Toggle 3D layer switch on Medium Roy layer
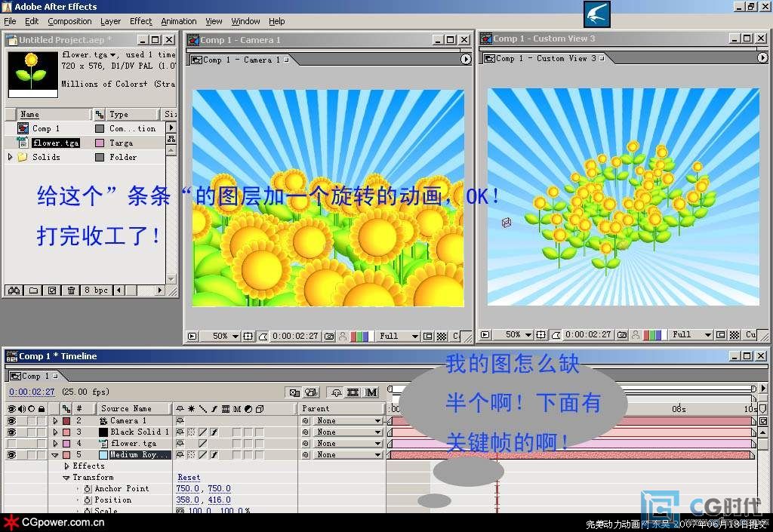The height and width of the screenshot is (532, 773). [x=260, y=455]
